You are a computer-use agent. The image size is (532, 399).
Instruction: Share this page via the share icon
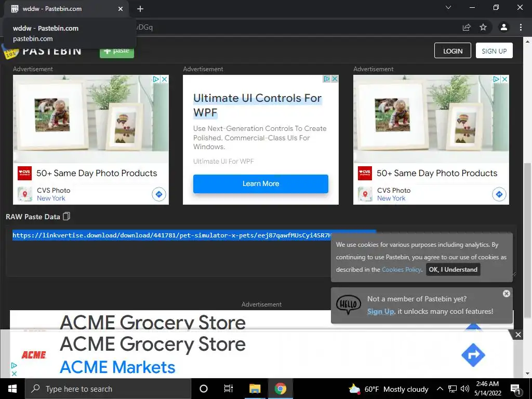click(x=467, y=27)
